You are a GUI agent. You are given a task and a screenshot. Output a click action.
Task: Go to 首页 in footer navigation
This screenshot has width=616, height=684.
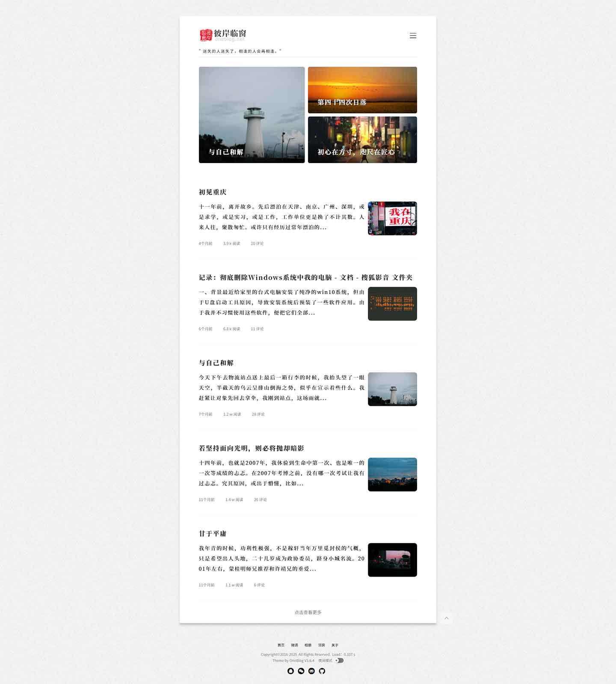[281, 645]
